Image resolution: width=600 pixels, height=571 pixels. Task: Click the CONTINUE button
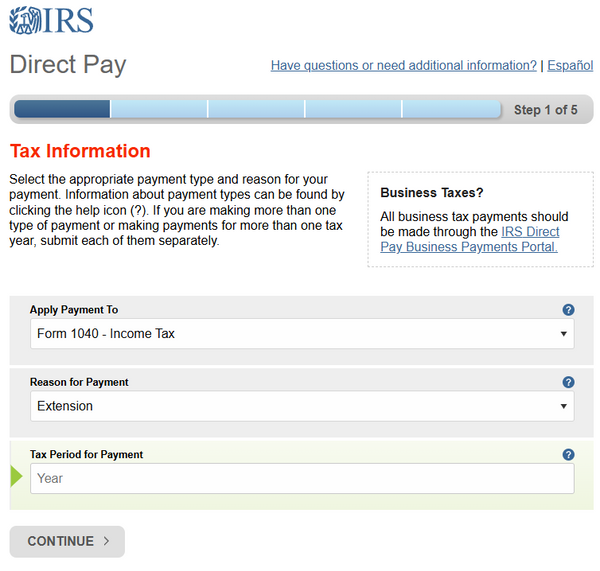[x=67, y=542]
